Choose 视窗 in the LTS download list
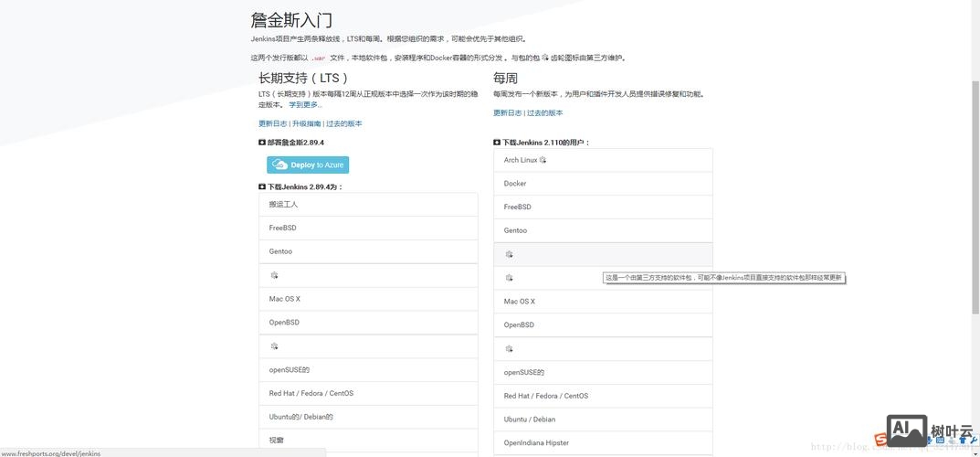This screenshot has width=980, height=457. tap(368, 441)
